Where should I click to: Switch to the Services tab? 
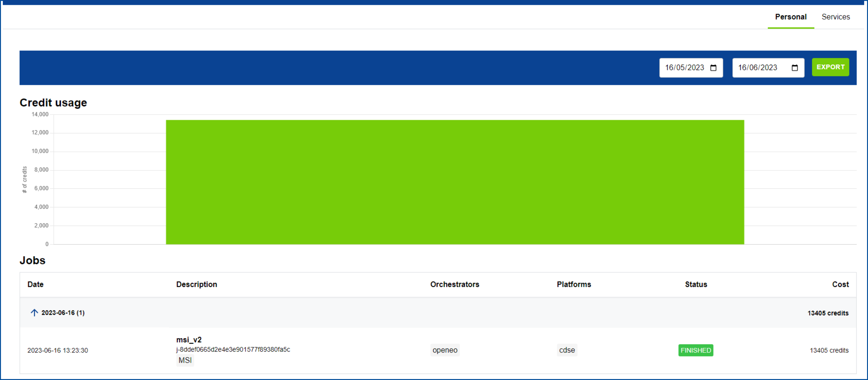tap(835, 17)
